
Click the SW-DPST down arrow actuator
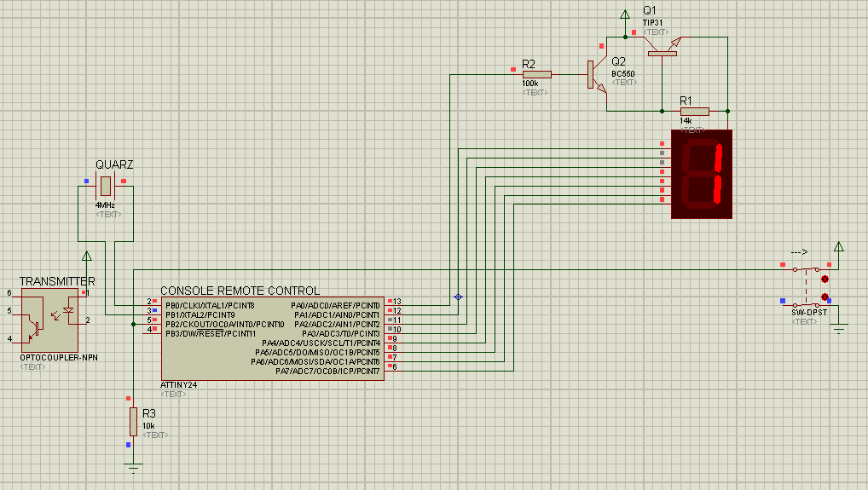click(x=825, y=297)
